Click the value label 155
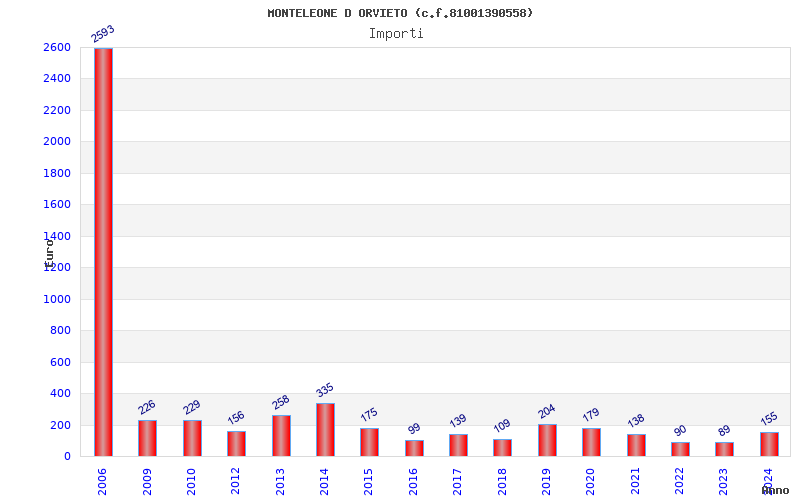 (769, 418)
